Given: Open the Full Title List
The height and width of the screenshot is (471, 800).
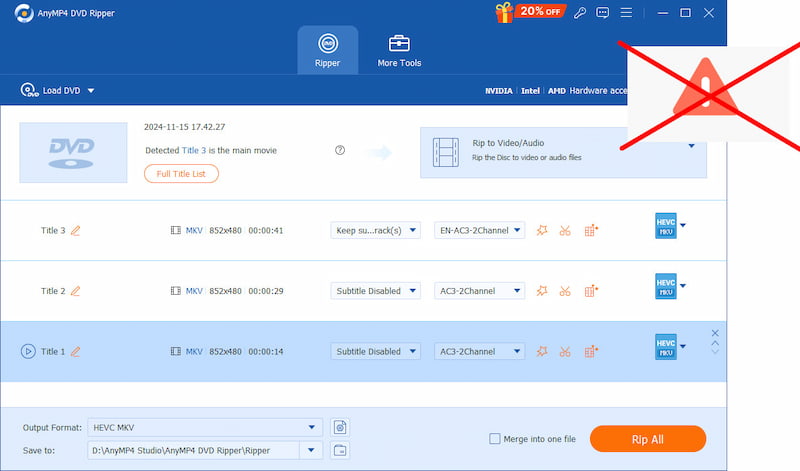Looking at the screenshot, I should 181,174.
